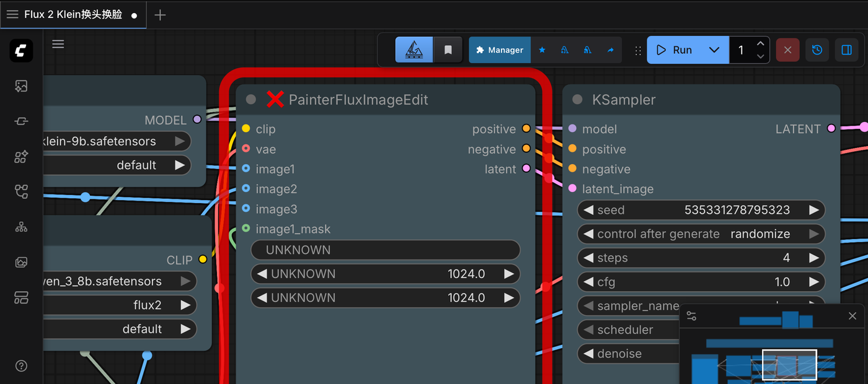868x384 pixels.
Task: Open the ComfyUI logo menu in sidebar
Action: [x=21, y=50]
